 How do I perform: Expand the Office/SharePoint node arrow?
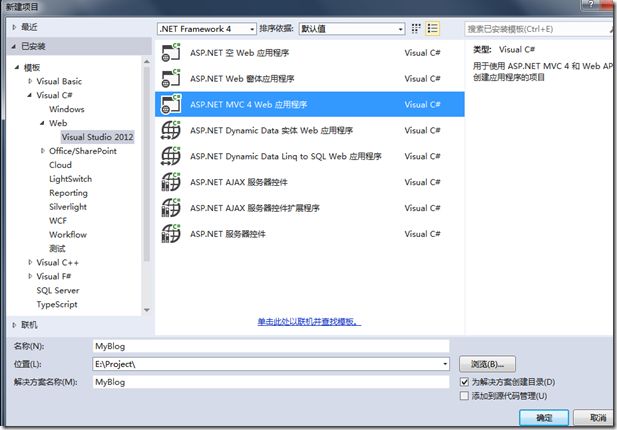[x=42, y=151]
